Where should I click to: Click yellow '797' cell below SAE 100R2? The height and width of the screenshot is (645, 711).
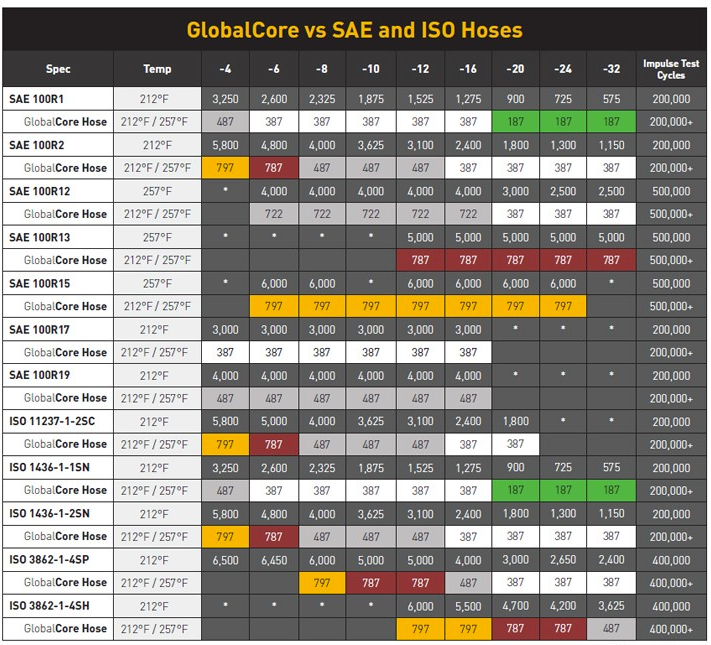point(225,168)
